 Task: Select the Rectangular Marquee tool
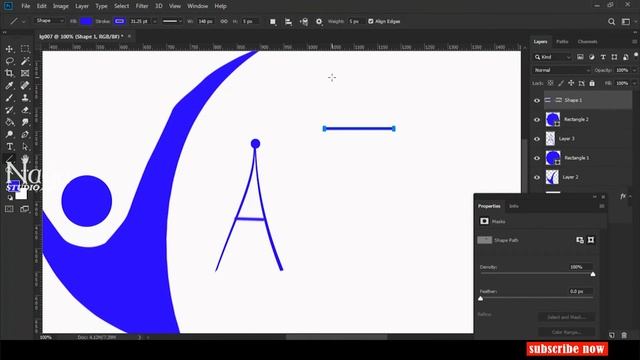click(x=25, y=49)
